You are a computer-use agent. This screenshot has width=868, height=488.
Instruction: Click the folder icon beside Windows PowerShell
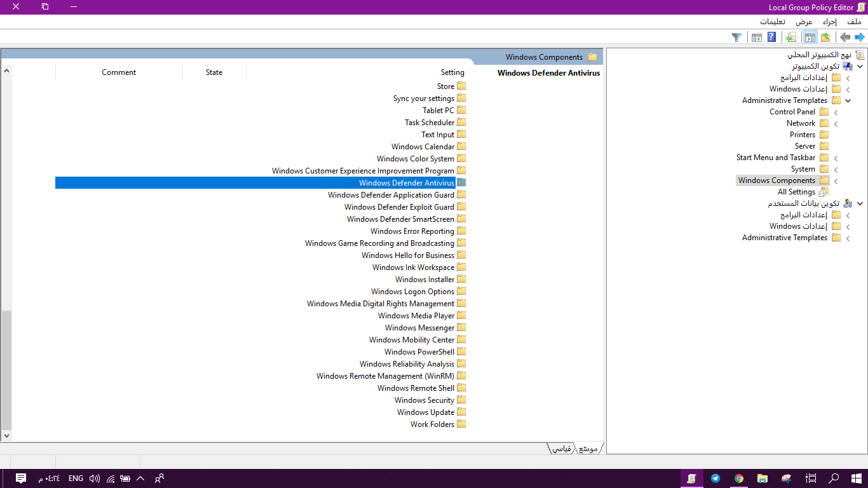[x=461, y=351]
